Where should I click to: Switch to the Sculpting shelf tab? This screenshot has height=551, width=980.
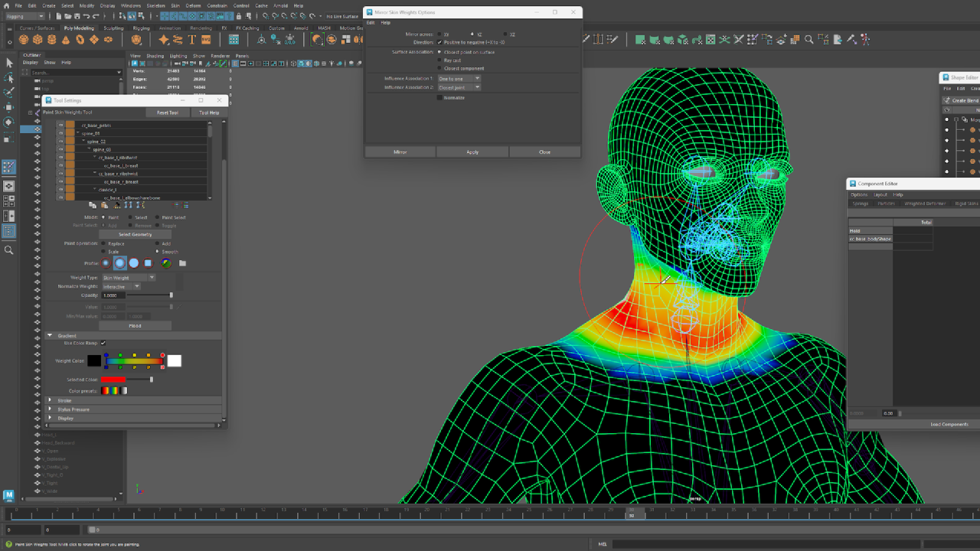(113, 28)
